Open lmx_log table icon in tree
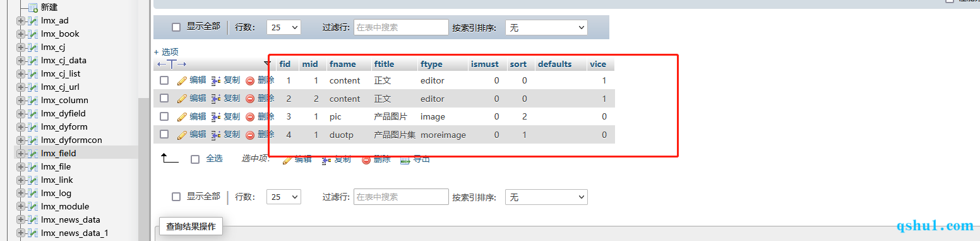This screenshot has width=980, height=241. (x=33, y=194)
